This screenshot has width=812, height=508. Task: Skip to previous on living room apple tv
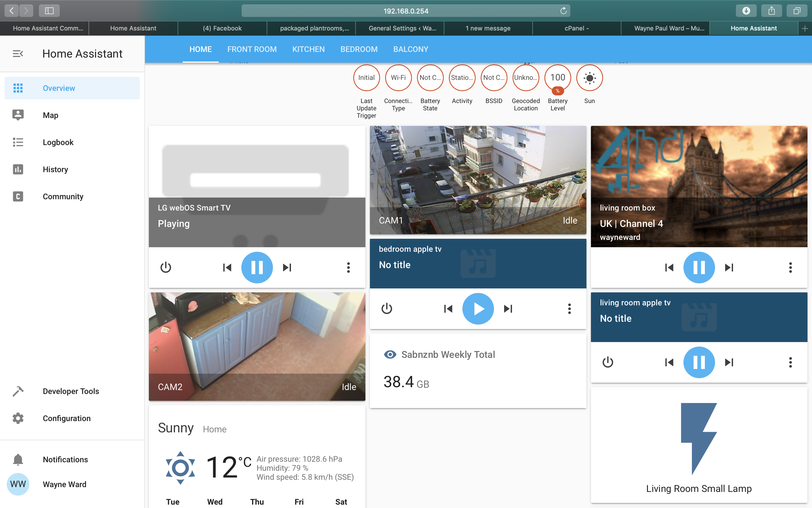(x=669, y=362)
